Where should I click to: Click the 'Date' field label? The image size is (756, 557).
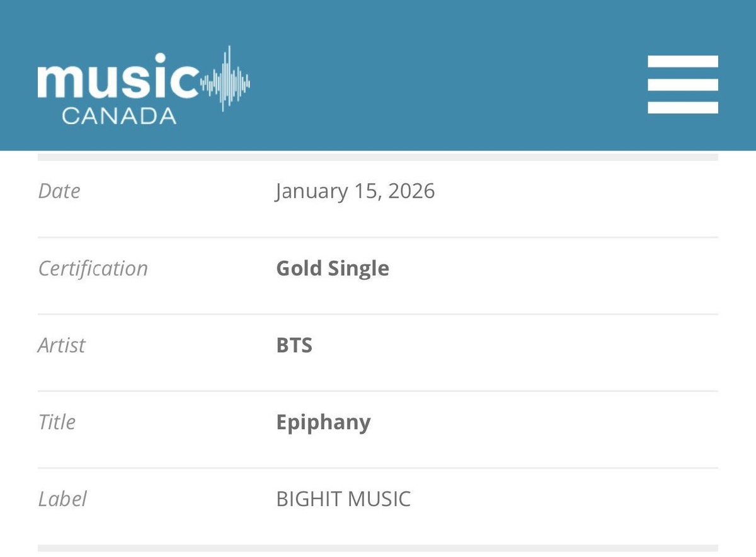59,191
